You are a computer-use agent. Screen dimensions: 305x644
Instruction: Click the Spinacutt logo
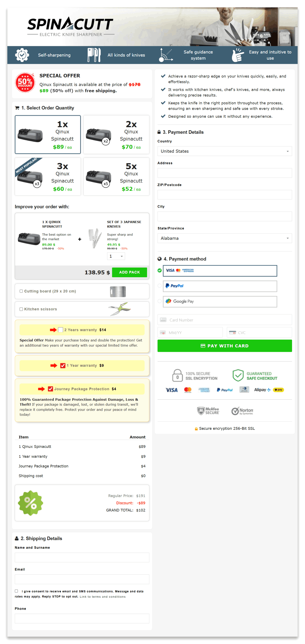point(71,27)
